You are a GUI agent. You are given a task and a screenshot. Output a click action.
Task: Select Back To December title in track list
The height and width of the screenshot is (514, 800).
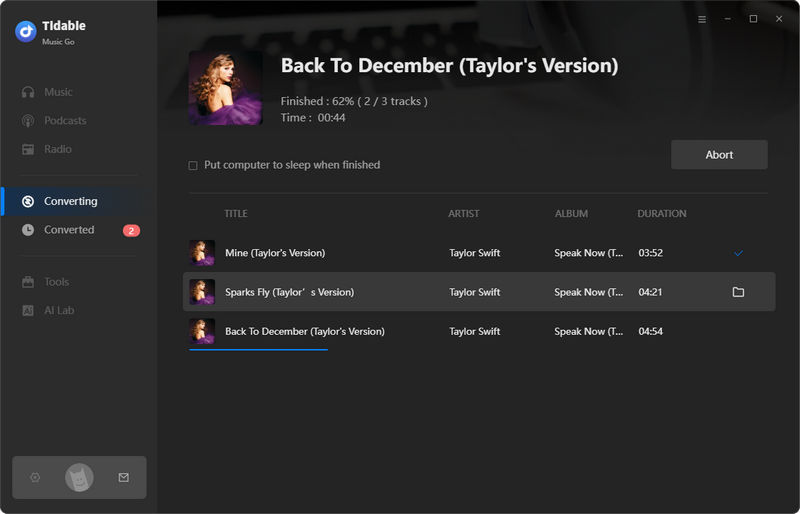(x=305, y=331)
